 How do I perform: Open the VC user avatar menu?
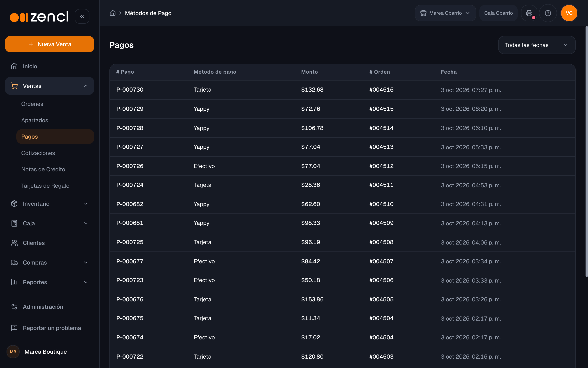(x=569, y=13)
